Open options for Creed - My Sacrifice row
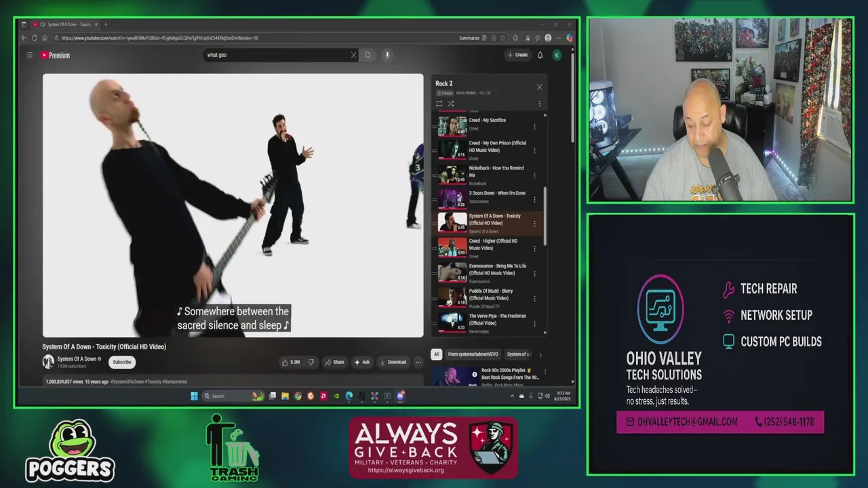868x488 pixels. [534, 125]
